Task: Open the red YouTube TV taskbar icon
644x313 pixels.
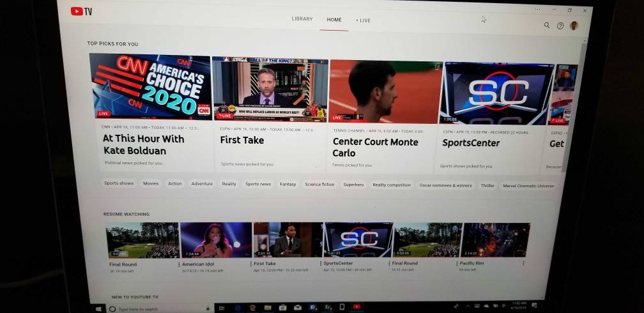Action: [356, 307]
